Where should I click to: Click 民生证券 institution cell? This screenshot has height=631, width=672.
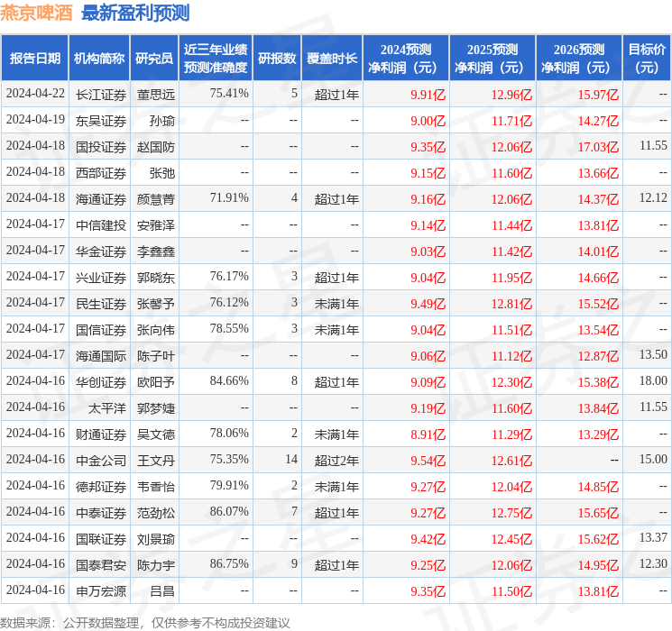(x=101, y=303)
